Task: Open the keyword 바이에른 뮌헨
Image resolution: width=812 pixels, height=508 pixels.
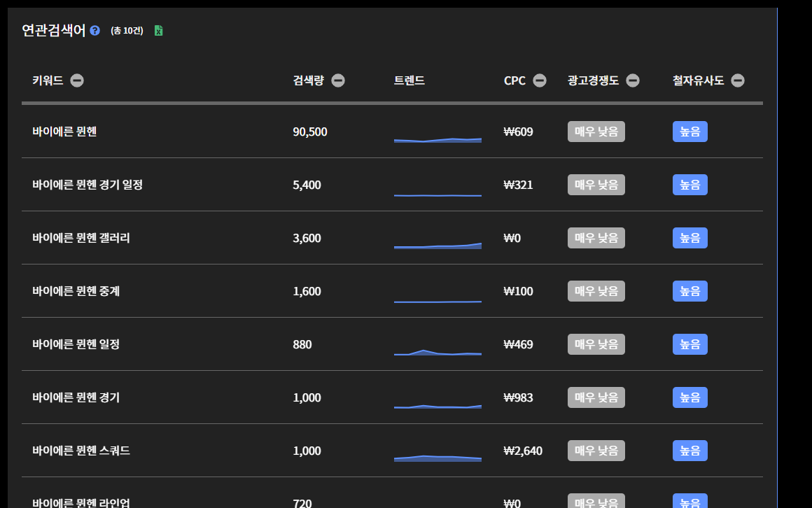Action: (64, 132)
